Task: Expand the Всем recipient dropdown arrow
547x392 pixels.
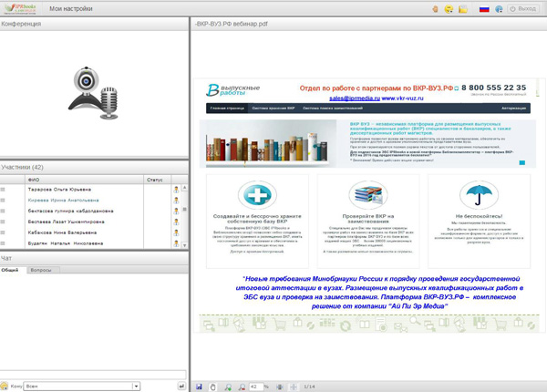Action: coord(136,386)
